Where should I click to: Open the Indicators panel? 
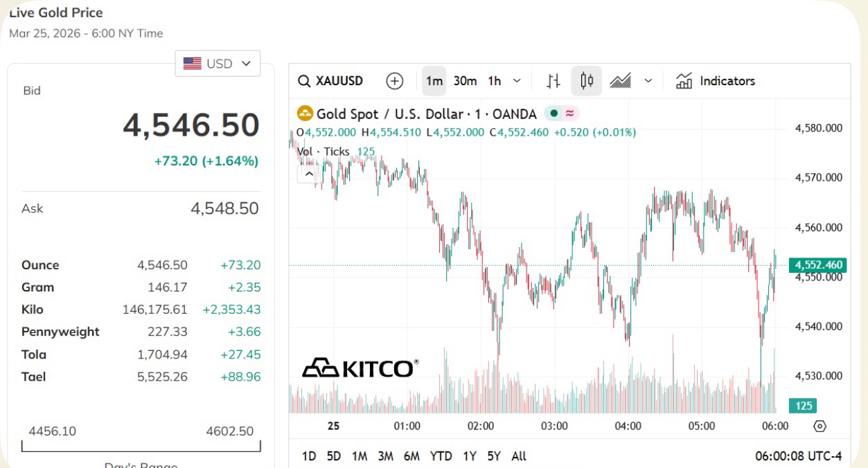pyautogui.click(x=715, y=81)
